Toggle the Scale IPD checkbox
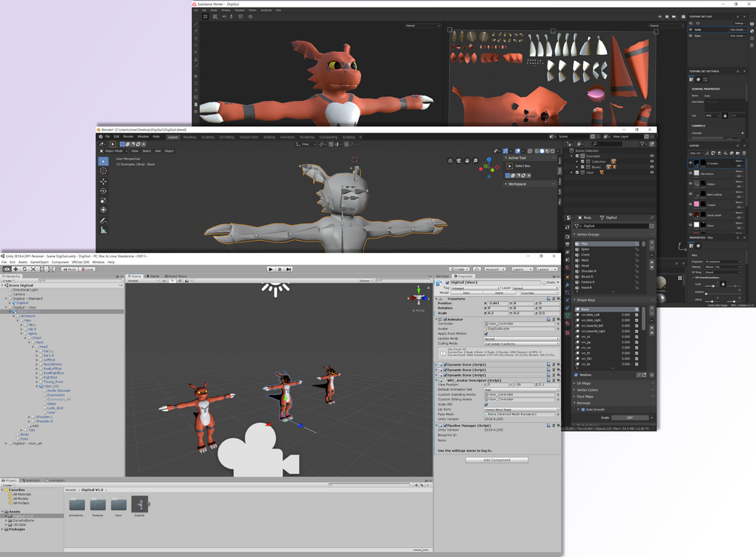Image resolution: width=756 pixels, height=557 pixels. pyautogui.click(x=486, y=405)
